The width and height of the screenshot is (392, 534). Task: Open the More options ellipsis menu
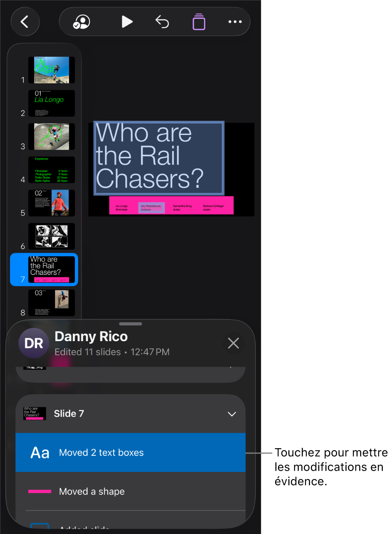coord(235,22)
